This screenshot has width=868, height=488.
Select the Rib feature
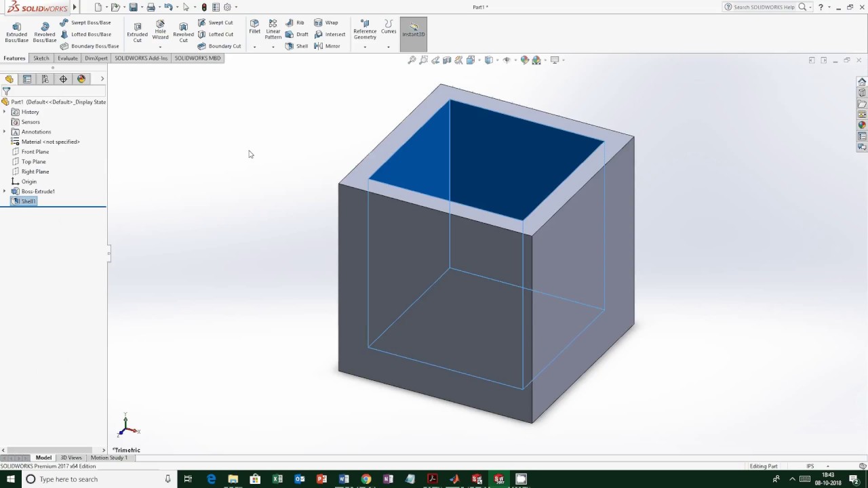tap(295, 22)
